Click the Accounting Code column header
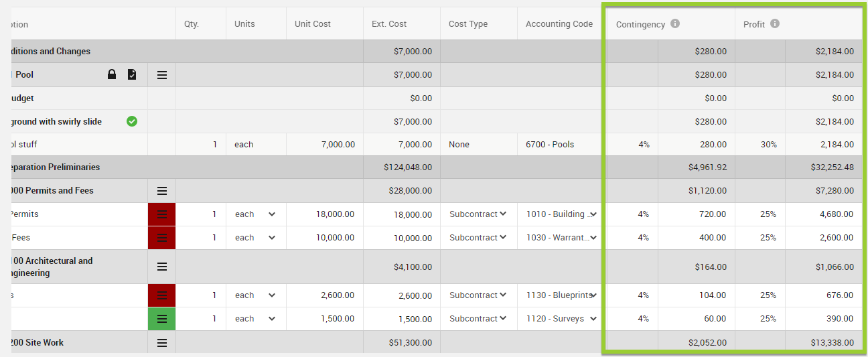 point(559,24)
